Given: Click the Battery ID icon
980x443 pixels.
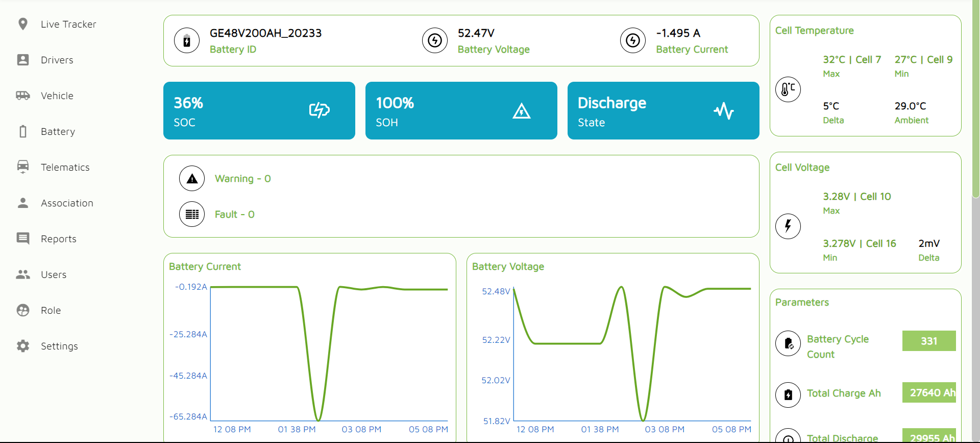Looking at the screenshot, I should pyautogui.click(x=187, y=41).
